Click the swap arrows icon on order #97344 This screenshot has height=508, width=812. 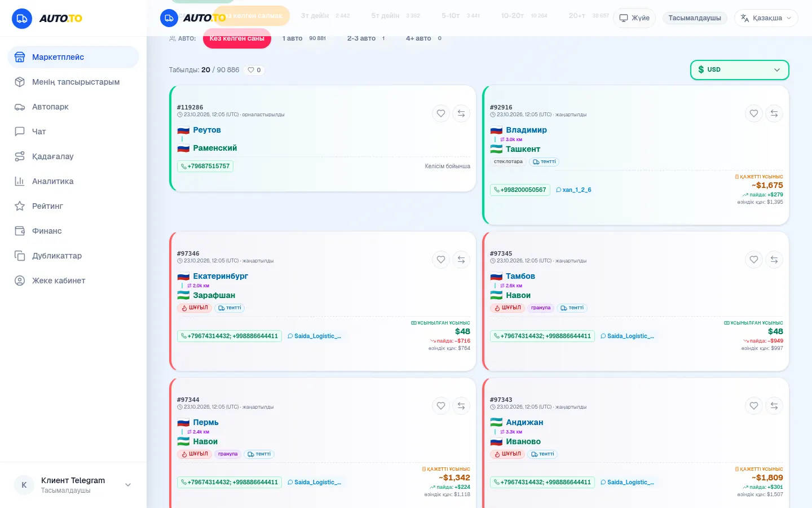pos(461,406)
